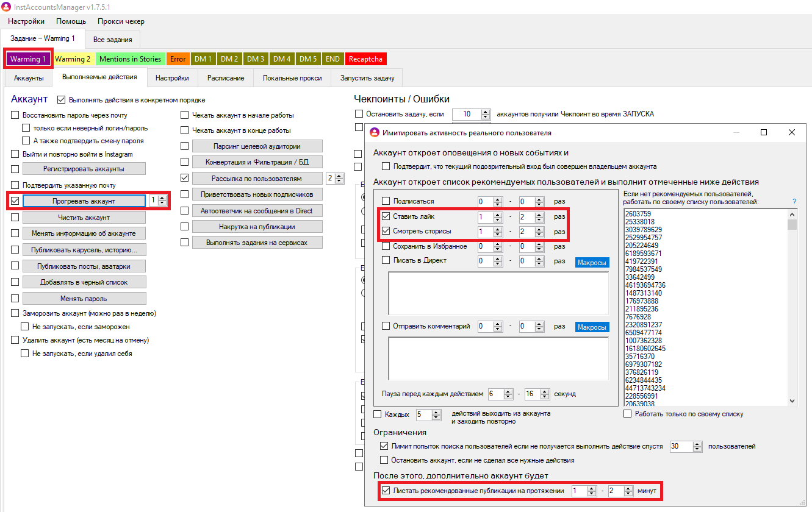Switch to the Аккаунты tab
Screen dimensions: 812x512
pyautogui.click(x=29, y=78)
